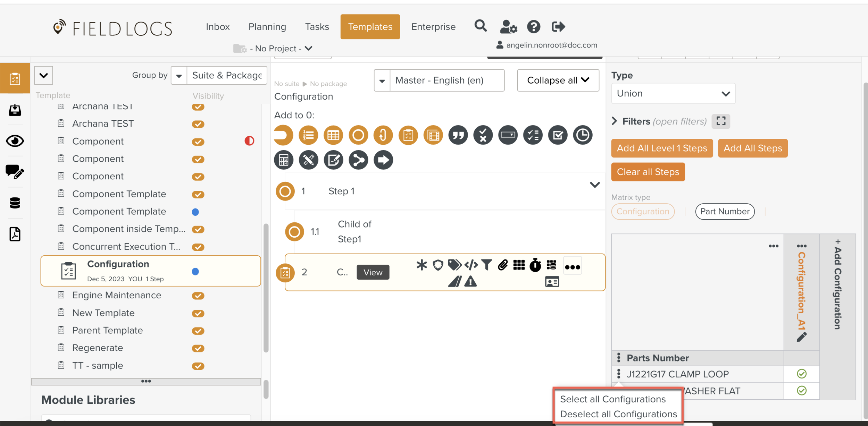Click Clear all Steps button
The height and width of the screenshot is (426, 868).
pyautogui.click(x=648, y=172)
